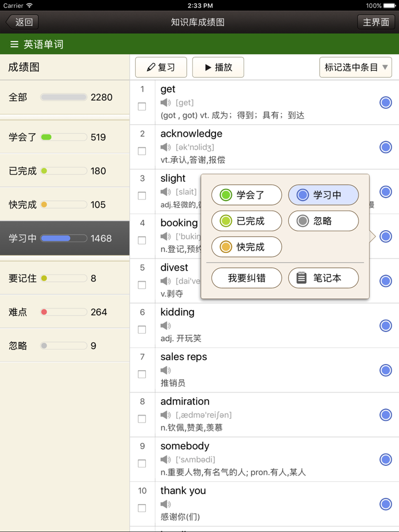Click the 我要纠错 button in the popup
This screenshot has width=399, height=532.
tap(246, 278)
